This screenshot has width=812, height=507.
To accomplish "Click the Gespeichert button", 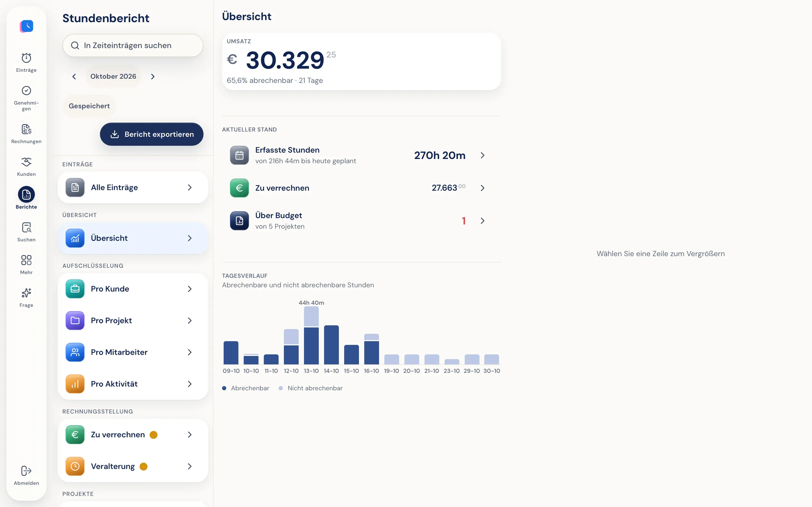I will [x=89, y=106].
